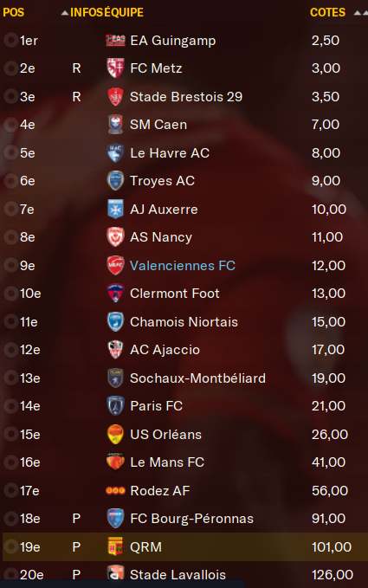Click the Stade Lavallois row

coord(184,574)
